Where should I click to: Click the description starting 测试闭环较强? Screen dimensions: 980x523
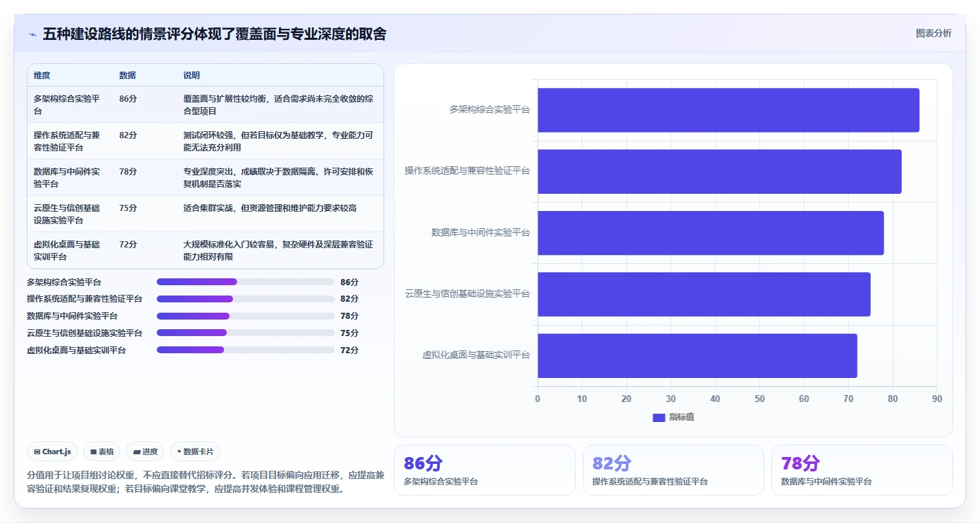tap(278, 141)
